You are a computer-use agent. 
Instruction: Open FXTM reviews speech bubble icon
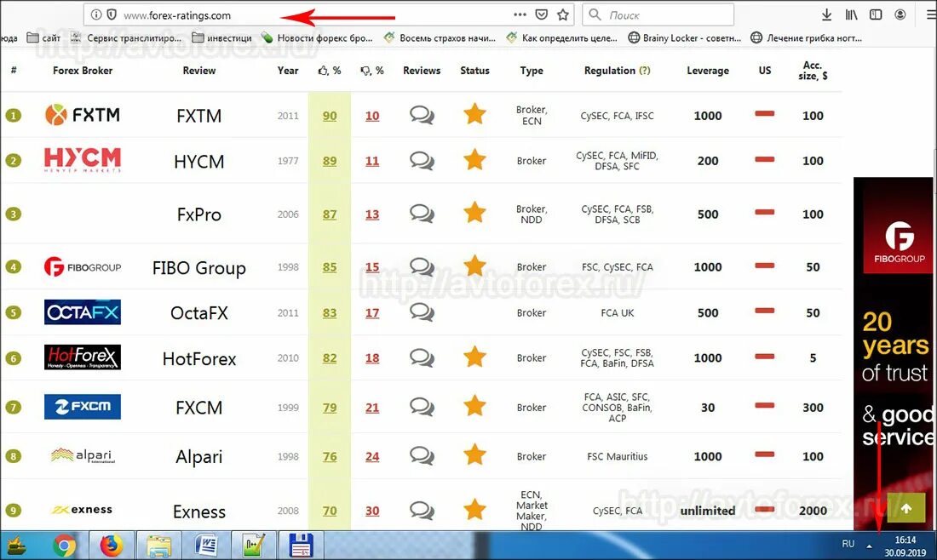point(422,114)
